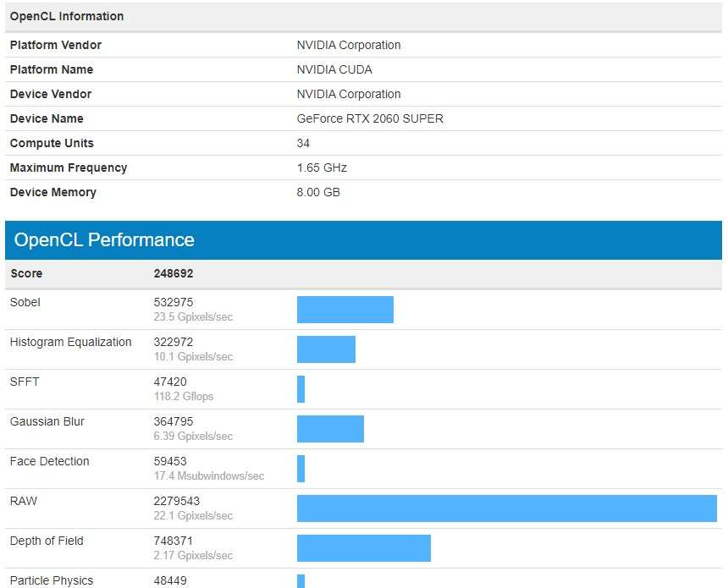Click the Gaussian Blur result bar

(330, 429)
